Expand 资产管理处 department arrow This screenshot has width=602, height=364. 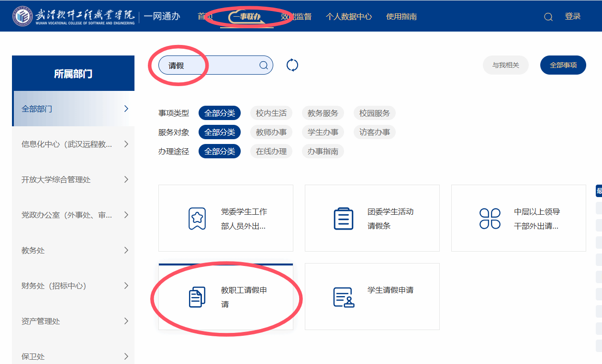126,321
